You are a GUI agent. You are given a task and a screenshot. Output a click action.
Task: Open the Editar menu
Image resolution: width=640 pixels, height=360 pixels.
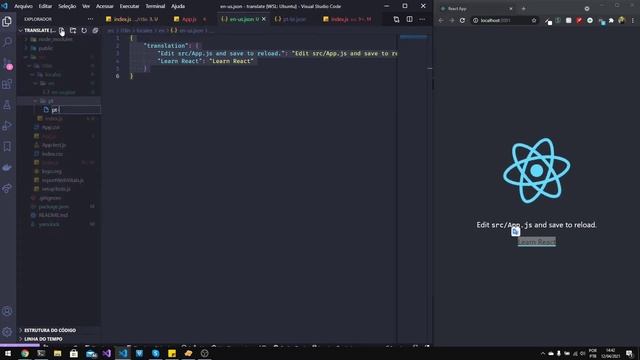(45, 6)
